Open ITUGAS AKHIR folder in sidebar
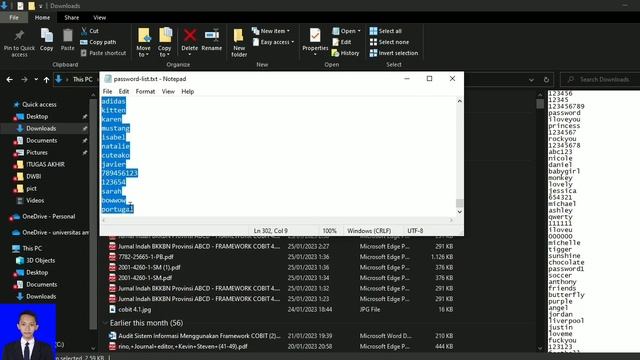This screenshot has width=640, height=360. 45,164
